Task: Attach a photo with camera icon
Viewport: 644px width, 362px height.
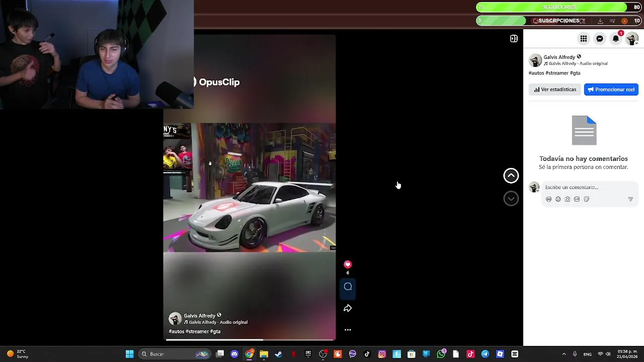Action: (568, 199)
